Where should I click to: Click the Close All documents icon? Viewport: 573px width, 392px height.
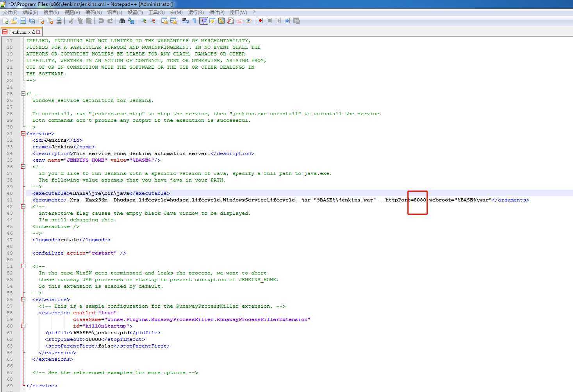(50, 21)
